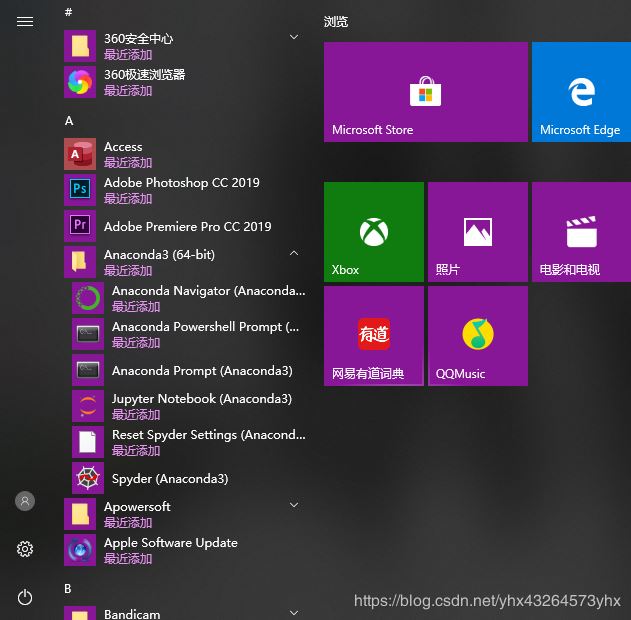The width and height of the screenshot is (631, 620).
Task: Open the QQMusic tile
Action: click(x=478, y=336)
